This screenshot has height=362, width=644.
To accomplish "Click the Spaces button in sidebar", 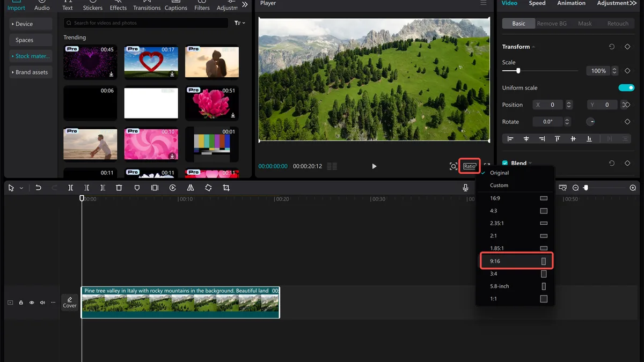I will pyautogui.click(x=31, y=40).
